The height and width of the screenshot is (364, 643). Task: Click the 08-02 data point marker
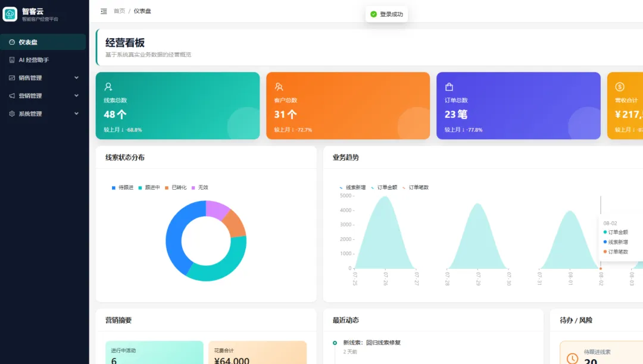click(601, 269)
